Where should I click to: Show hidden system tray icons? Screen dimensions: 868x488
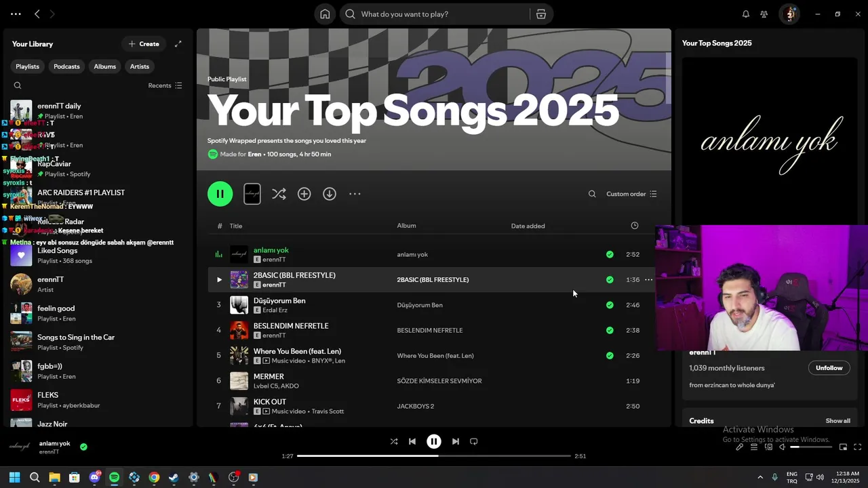tap(760, 477)
